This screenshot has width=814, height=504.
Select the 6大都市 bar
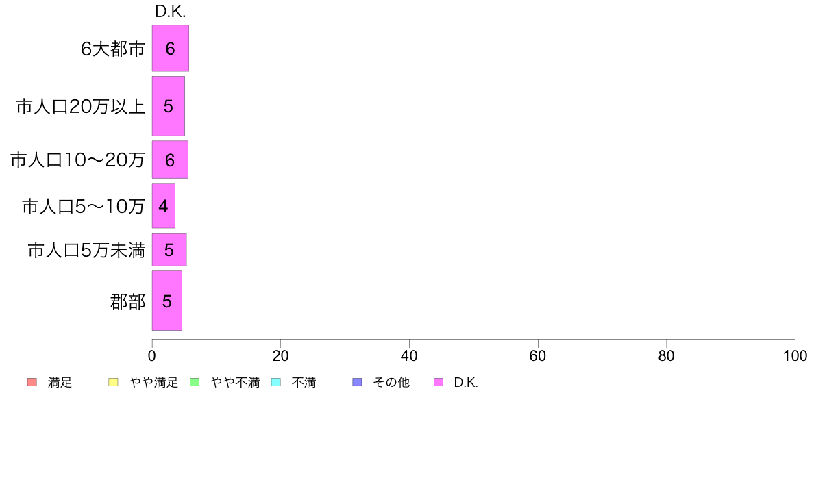pyautogui.click(x=171, y=48)
